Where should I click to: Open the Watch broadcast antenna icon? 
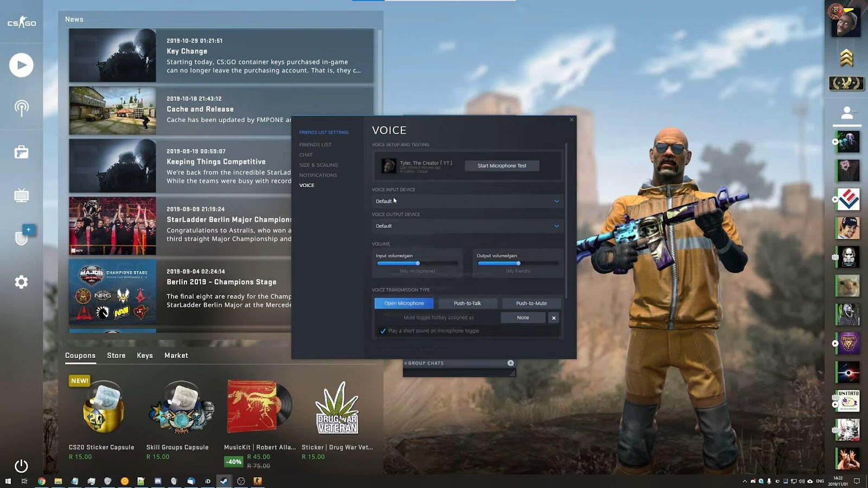tap(21, 108)
